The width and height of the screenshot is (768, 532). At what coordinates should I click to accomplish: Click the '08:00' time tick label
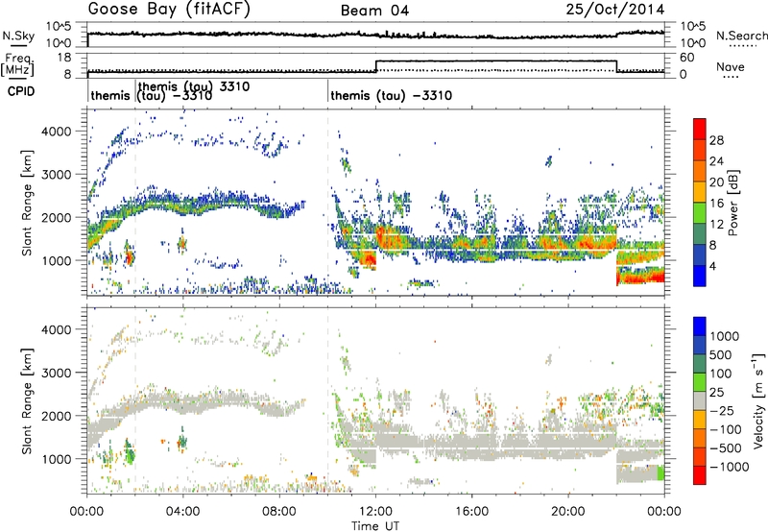click(279, 512)
